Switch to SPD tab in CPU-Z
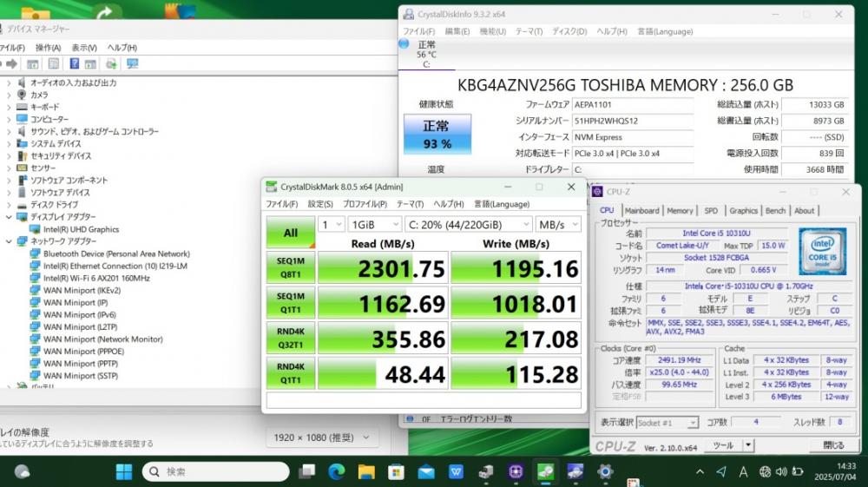The width and height of the screenshot is (868, 487). pos(711,211)
